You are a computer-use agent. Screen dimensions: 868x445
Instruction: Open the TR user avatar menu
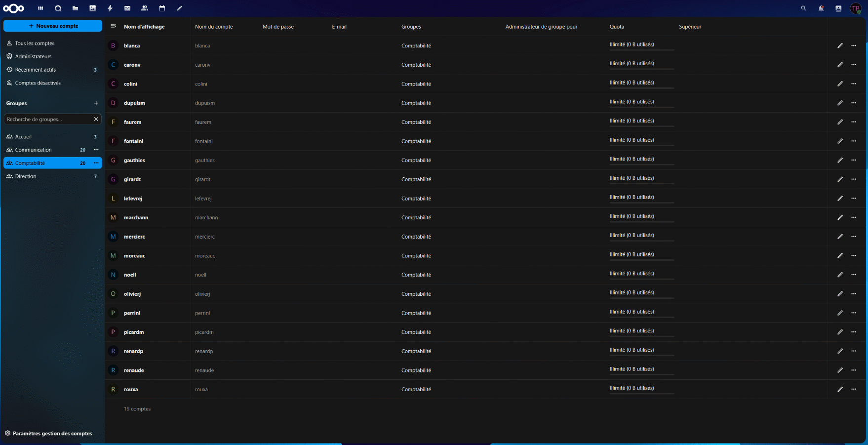856,8
